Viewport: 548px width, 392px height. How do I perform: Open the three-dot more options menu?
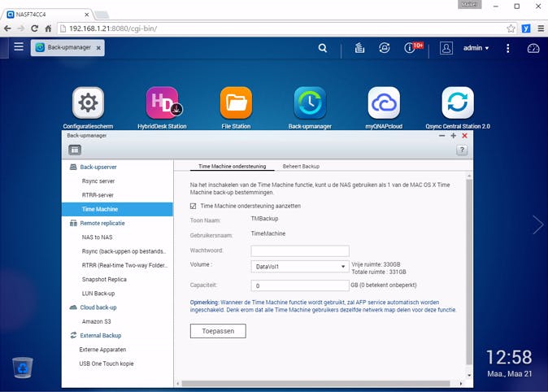(x=508, y=48)
